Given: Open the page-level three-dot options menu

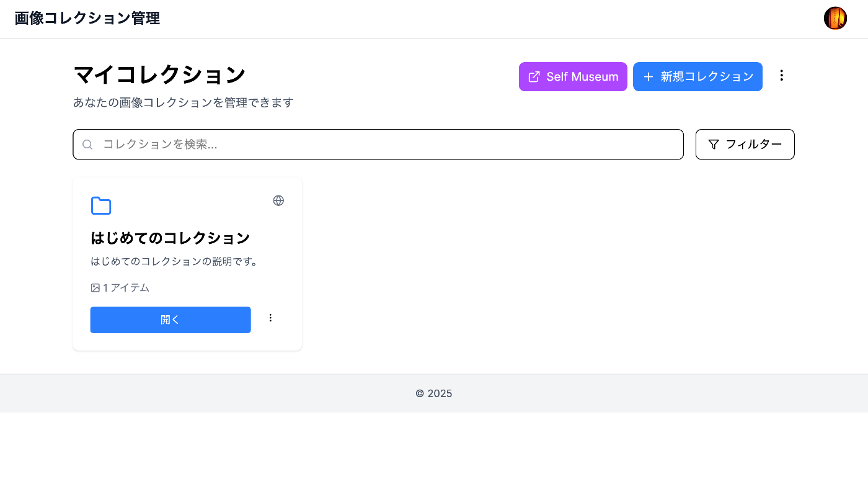Looking at the screenshot, I should tap(782, 76).
